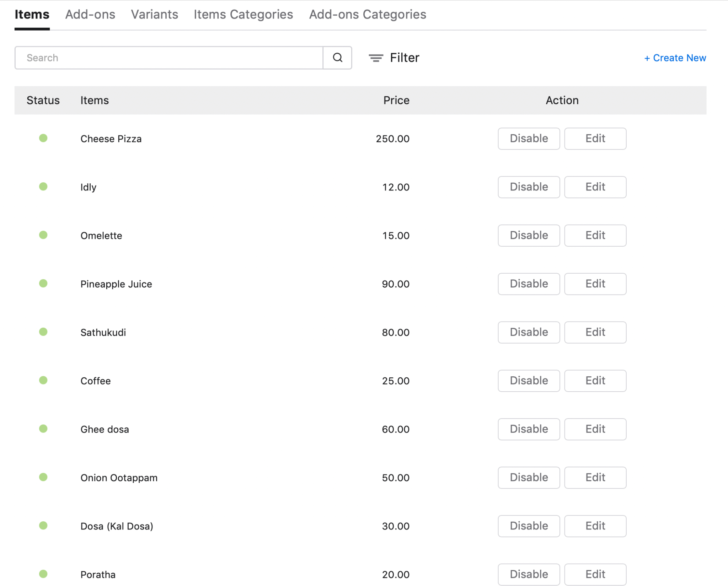Toggle the status indicator for Cheese Pizza
728x586 pixels.
pos(43,139)
